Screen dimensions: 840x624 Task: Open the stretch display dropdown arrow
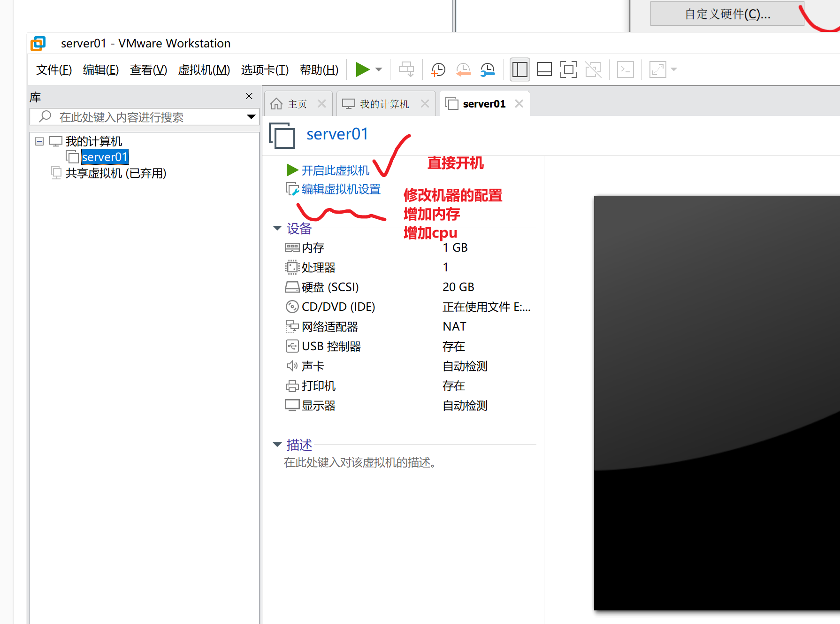coord(674,69)
